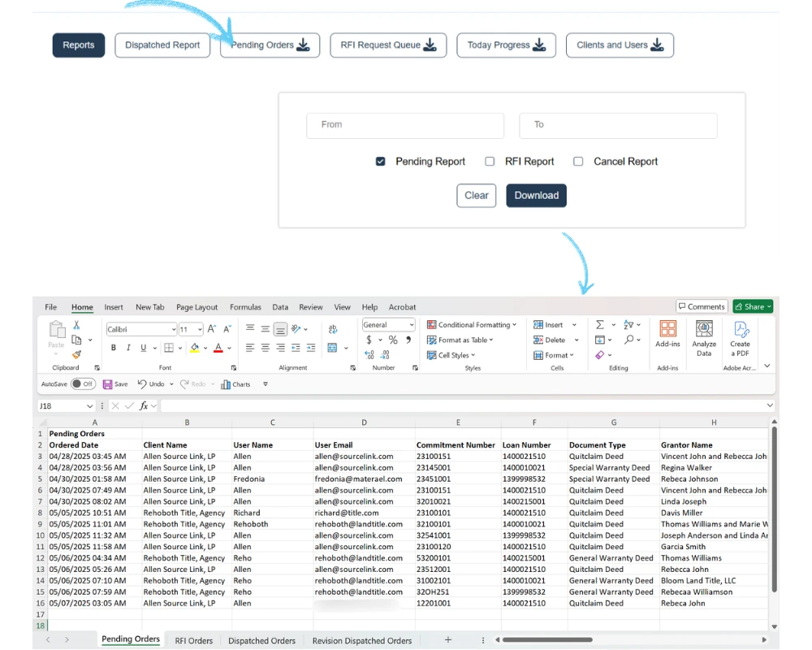Download the RFI Request Queue
The height and width of the screenshot is (650, 812).
388,45
